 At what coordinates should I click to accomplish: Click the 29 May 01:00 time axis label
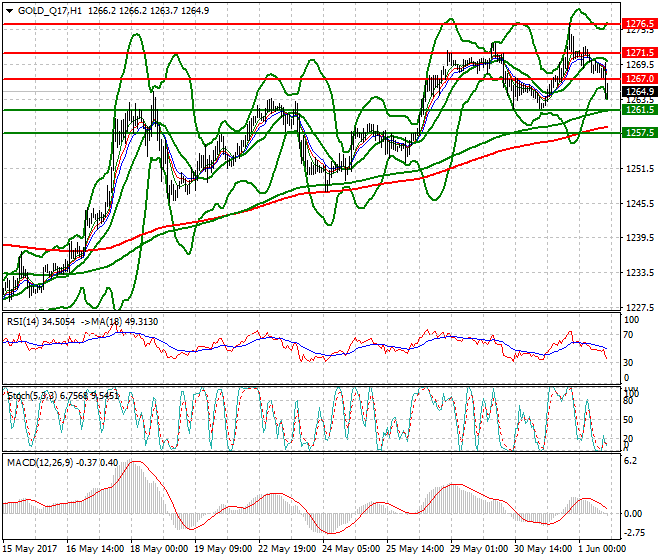click(479, 549)
